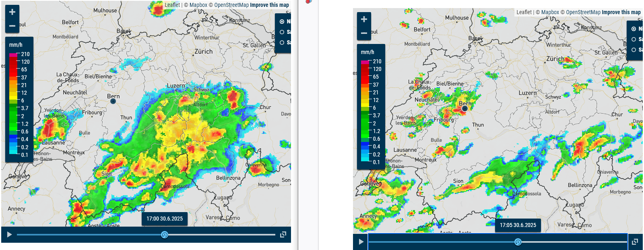
Task: Select the checked 'Ni' radio option on 17:05 map
Action: [634, 29]
